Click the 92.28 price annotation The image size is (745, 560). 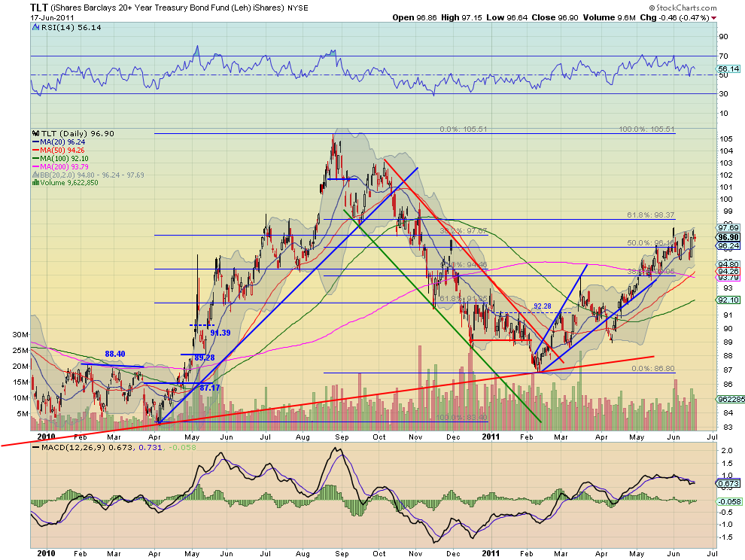542,306
